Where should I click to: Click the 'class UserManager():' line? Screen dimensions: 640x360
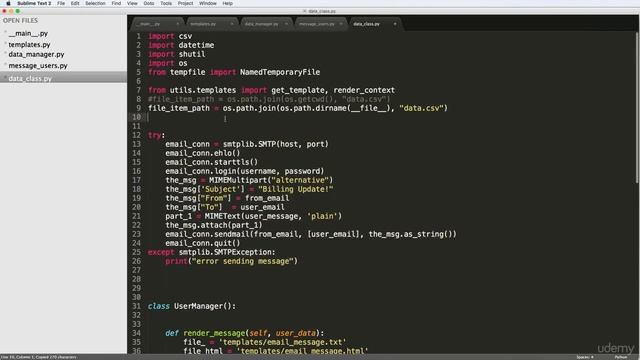pos(191,306)
